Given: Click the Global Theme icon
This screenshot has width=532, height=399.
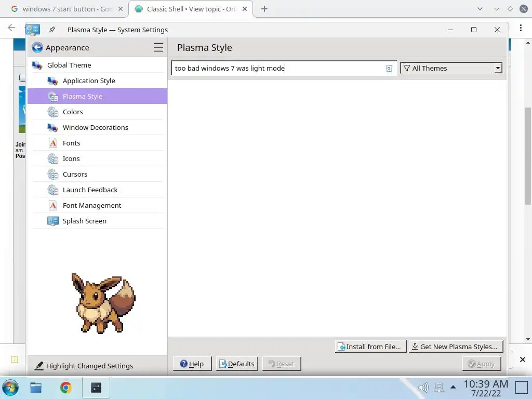Looking at the screenshot, I should (37, 65).
